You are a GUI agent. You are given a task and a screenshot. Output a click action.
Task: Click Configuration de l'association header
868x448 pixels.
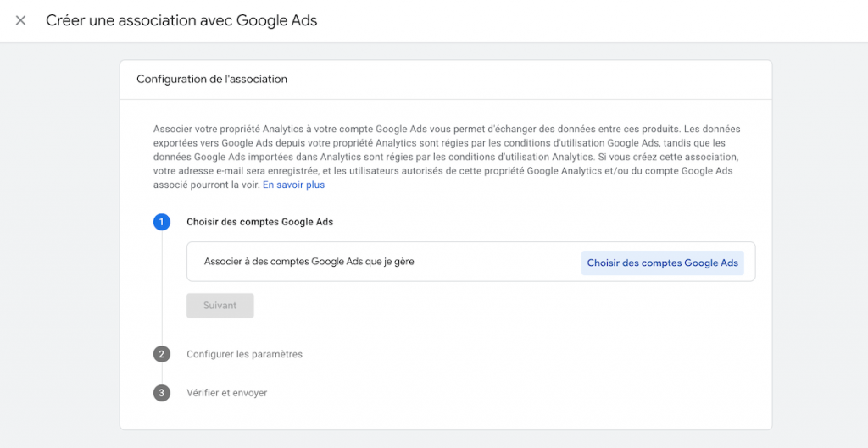(212, 79)
